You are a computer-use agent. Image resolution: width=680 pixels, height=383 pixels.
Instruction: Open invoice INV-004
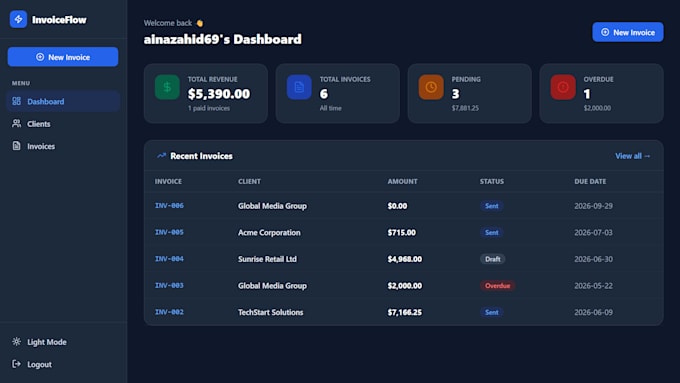[x=169, y=259]
